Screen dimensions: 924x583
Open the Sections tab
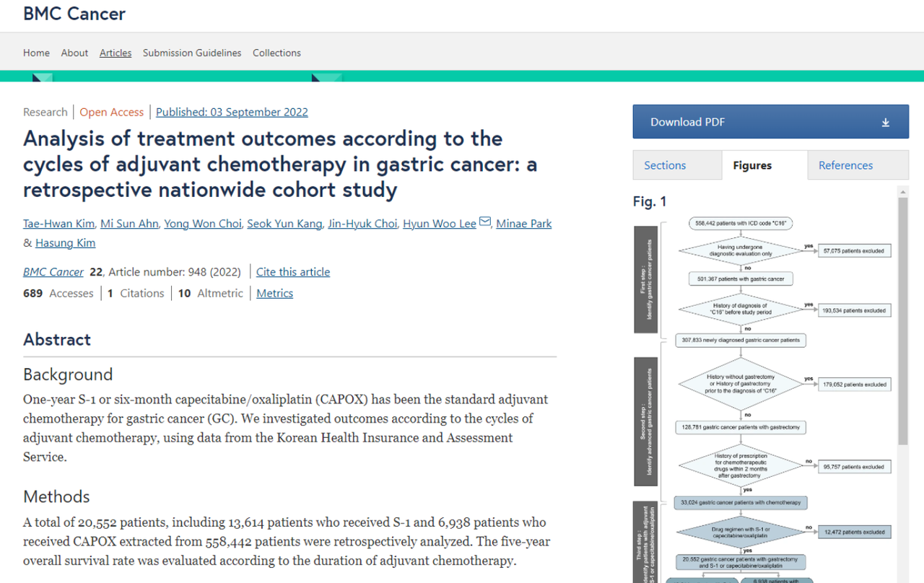click(664, 165)
